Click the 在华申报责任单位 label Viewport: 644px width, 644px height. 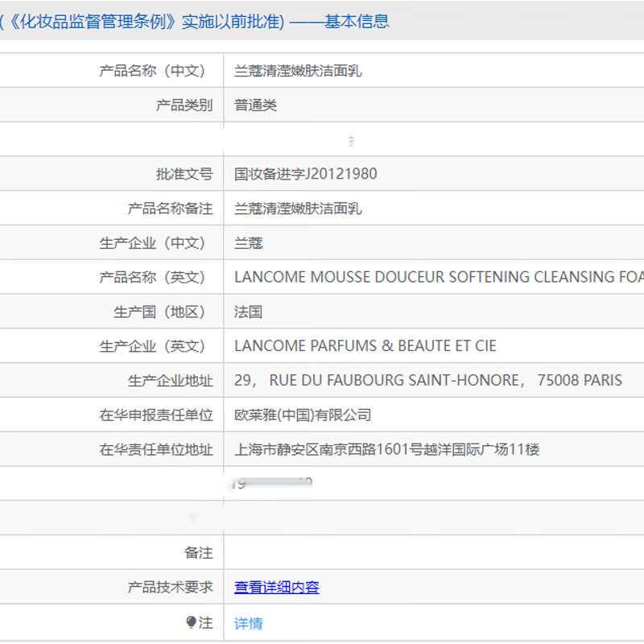click(156, 415)
